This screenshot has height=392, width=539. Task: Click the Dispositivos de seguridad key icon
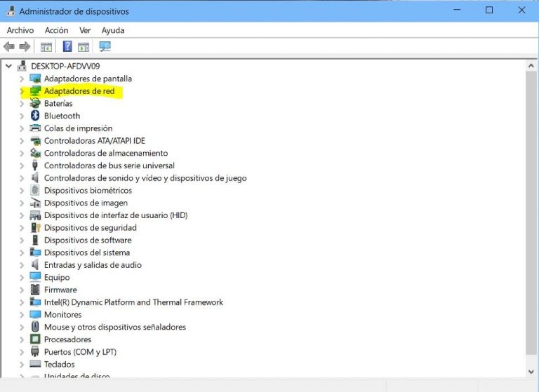(x=35, y=227)
